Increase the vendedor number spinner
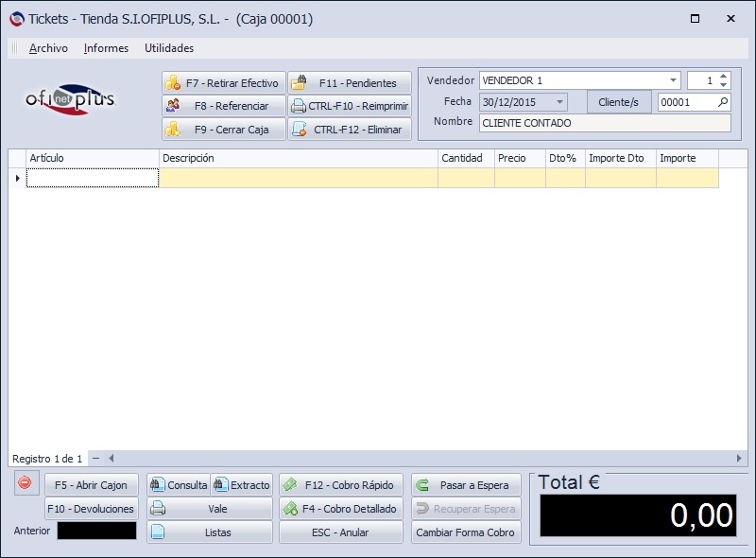Screen dimensions: 756x558 click(x=723, y=77)
